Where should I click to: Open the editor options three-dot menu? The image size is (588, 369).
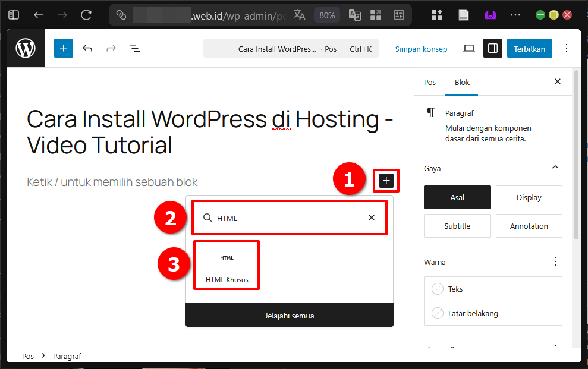pyautogui.click(x=567, y=48)
